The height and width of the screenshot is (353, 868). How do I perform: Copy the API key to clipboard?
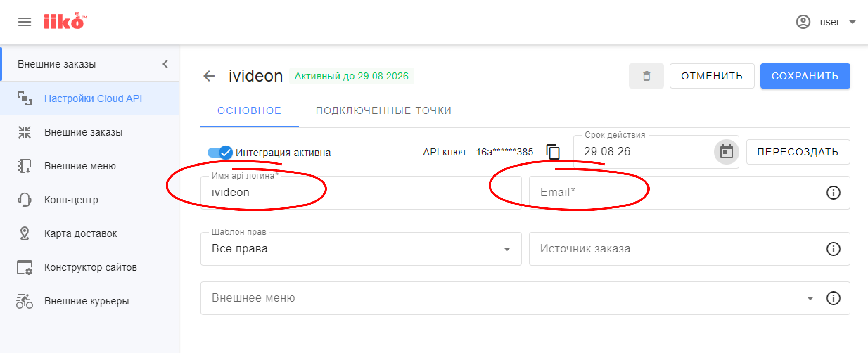pos(553,152)
